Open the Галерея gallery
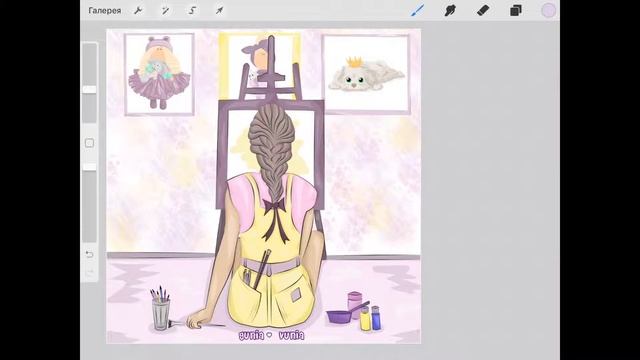Viewport: 640px width, 360px height. pos(104,11)
